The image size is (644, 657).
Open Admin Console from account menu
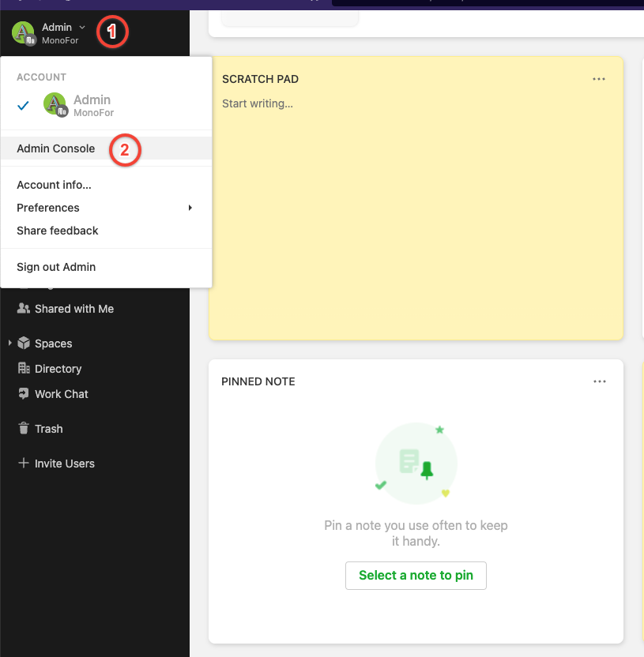(56, 148)
